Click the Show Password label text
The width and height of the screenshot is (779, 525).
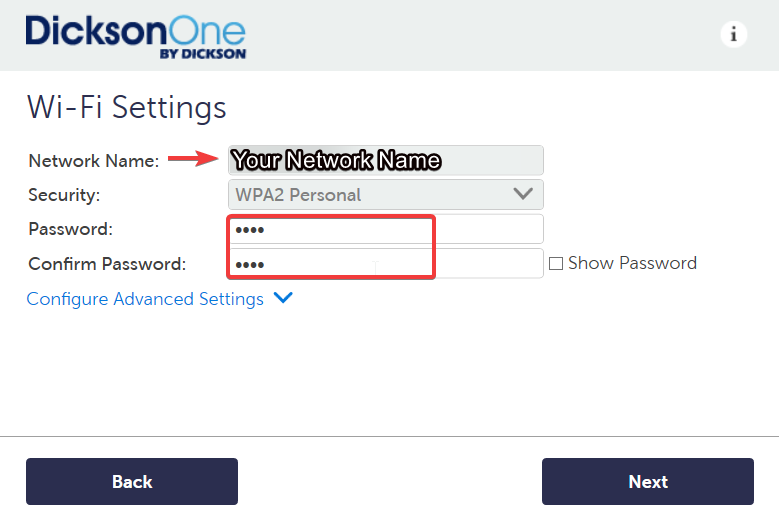coord(632,263)
